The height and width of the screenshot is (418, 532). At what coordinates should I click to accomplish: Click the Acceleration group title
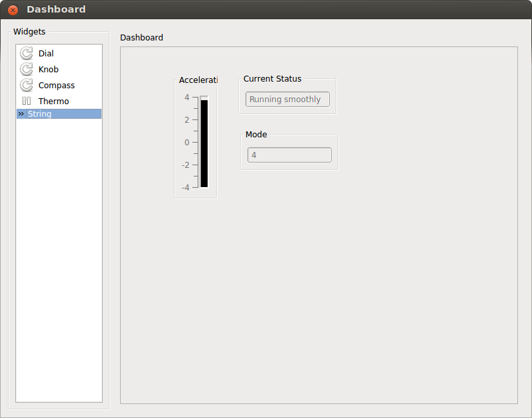[x=198, y=80]
